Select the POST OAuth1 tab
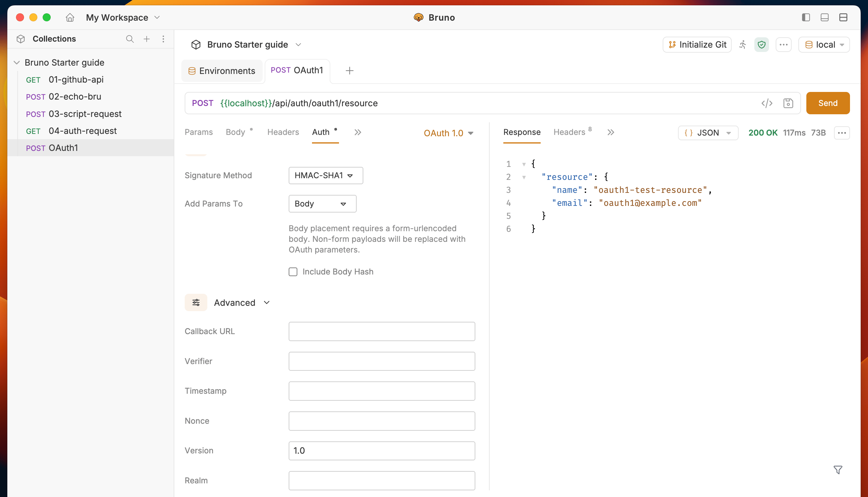This screenshot has height=497, width=868. (297, 70)
